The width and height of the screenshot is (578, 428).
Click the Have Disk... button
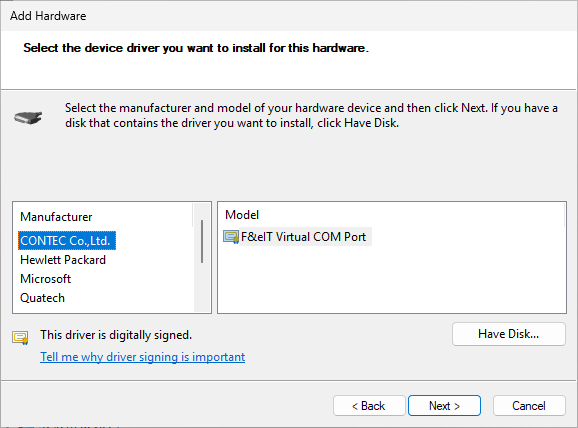pyautogui.click(x=509, y=334)
